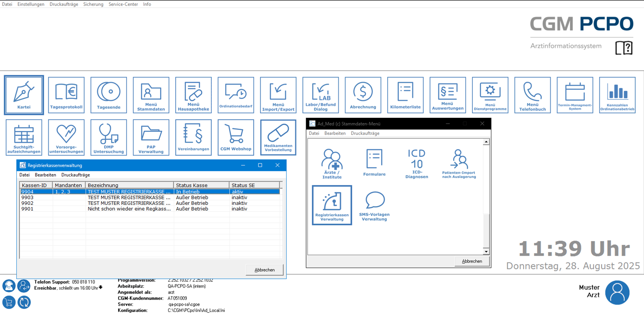Select ICD-Diagnosen in Stammdaten menu
Screen dimensions: 644x323
click(416, 163)
